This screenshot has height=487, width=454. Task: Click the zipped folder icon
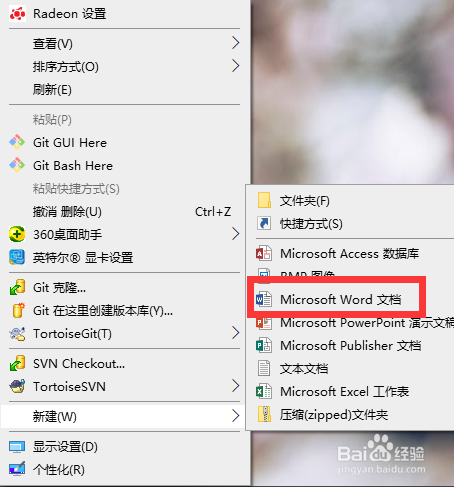pyautogui.click(x=264, y=414)
